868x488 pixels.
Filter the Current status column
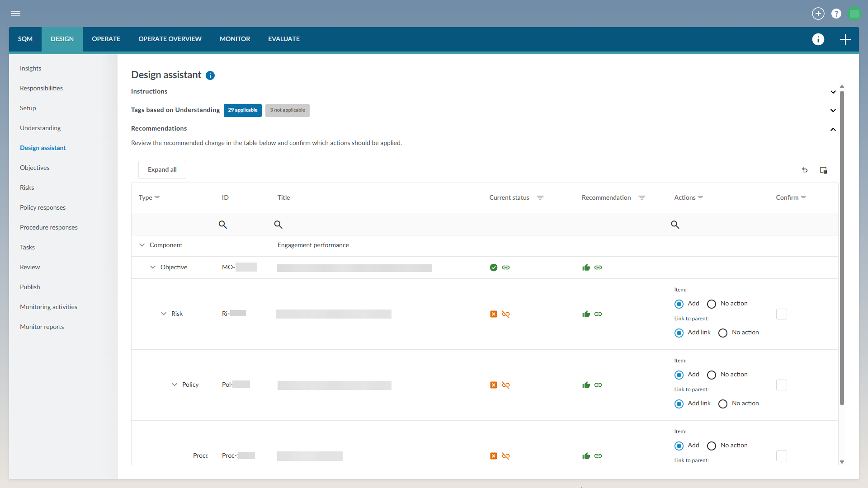[x=540, y=198]
